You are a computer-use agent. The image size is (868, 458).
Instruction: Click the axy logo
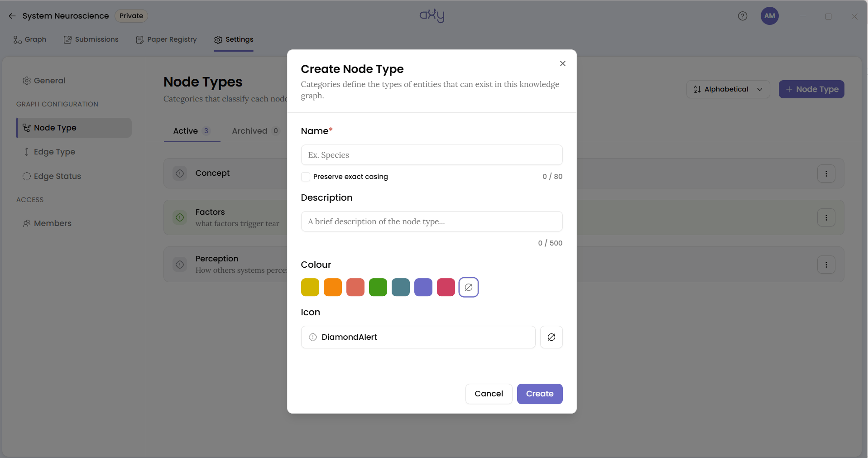click(432, 16)
